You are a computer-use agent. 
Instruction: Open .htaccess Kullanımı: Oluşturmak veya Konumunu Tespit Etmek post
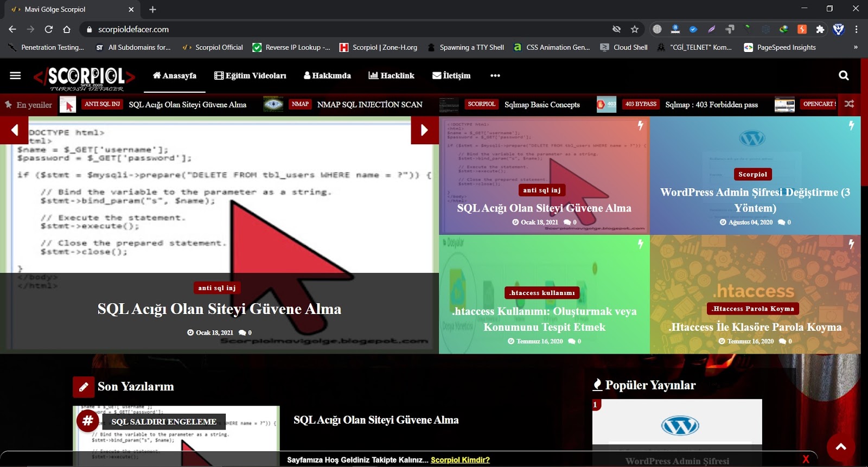544,319
